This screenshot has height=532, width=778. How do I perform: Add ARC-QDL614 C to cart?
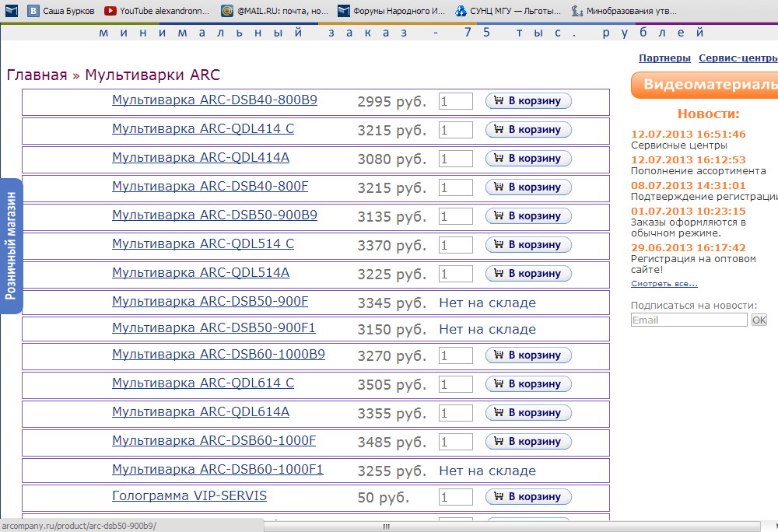point(528,383)
